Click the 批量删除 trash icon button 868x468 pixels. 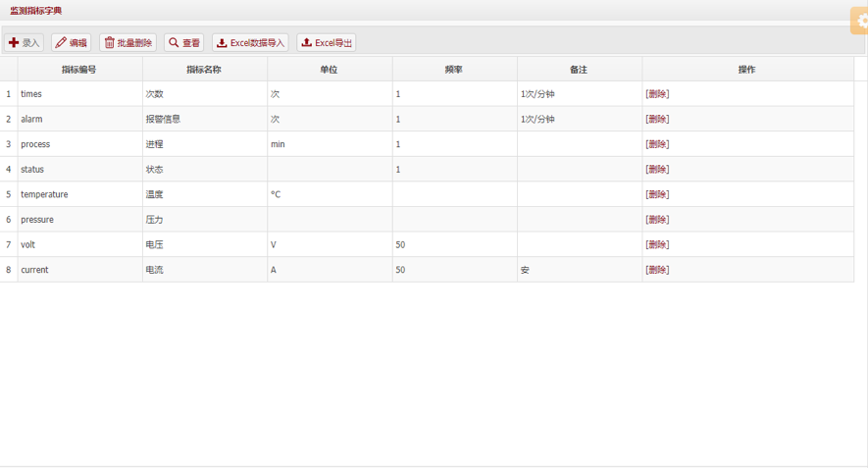click(x=128, y=43)
